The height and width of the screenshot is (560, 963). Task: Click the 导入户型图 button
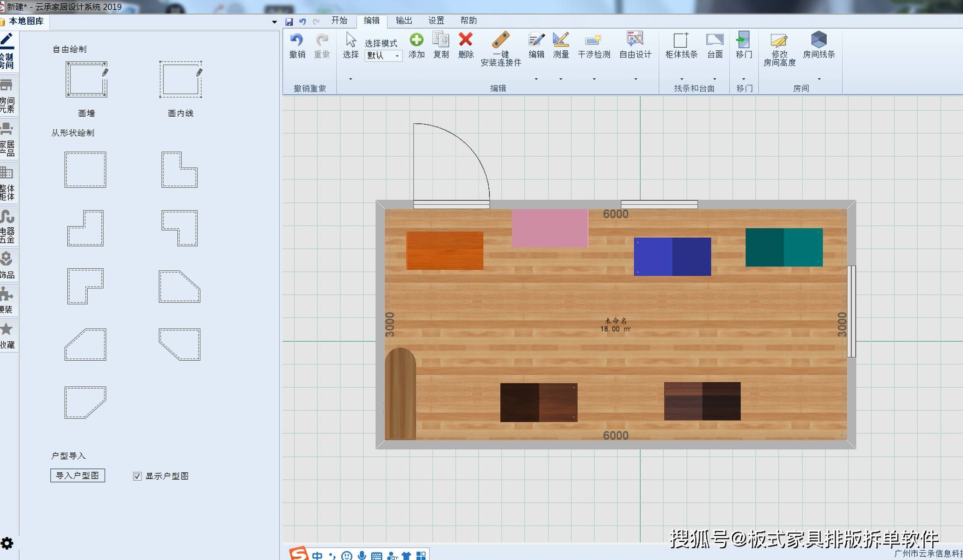77,476
